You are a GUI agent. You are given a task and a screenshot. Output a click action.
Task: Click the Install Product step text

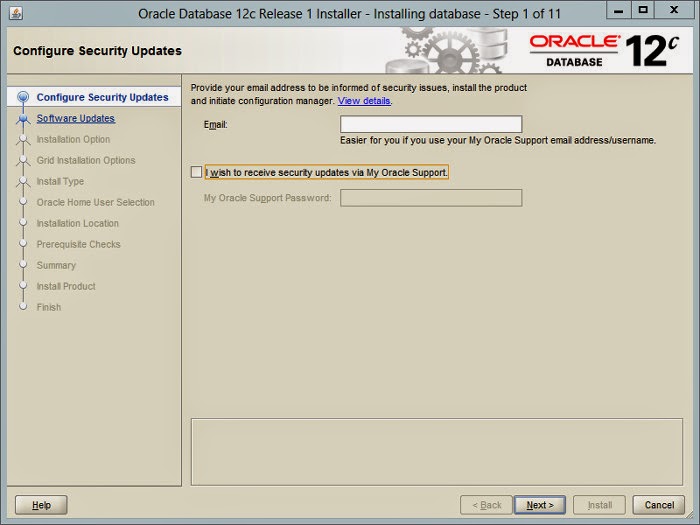pos(66,286)
